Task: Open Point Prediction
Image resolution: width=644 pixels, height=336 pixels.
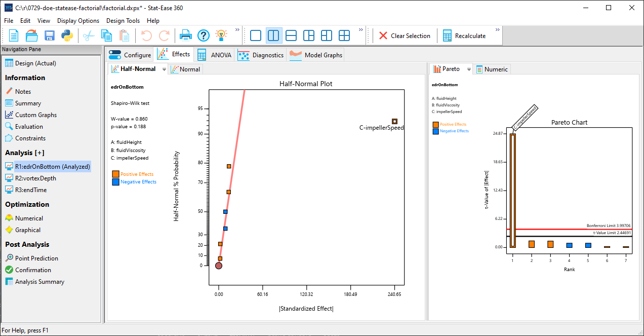Action: pyautogui.click(x=31, y=258)
